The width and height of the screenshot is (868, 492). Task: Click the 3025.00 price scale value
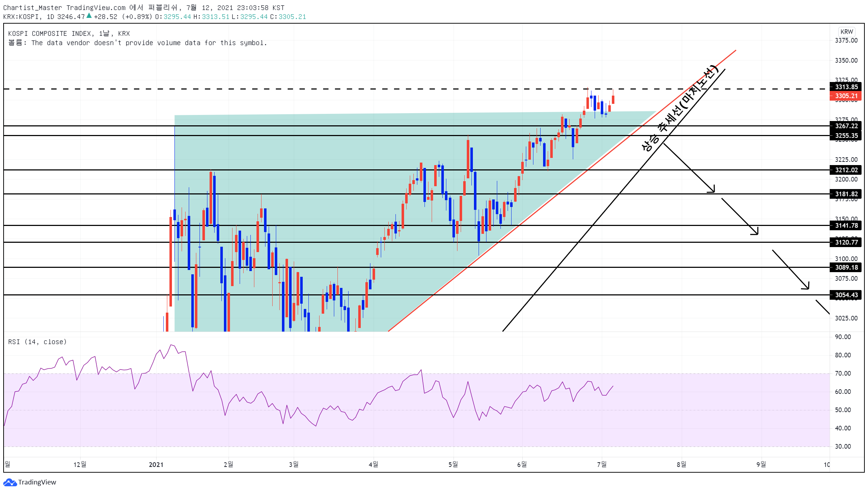846,318
